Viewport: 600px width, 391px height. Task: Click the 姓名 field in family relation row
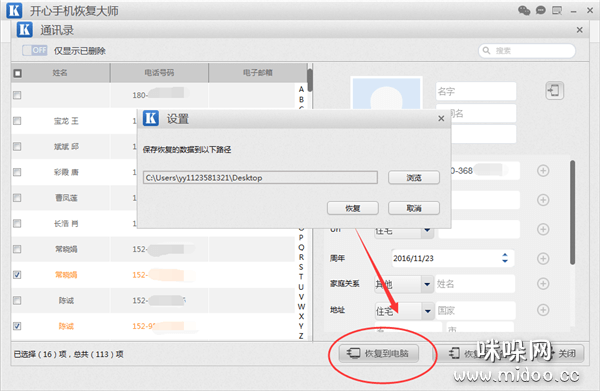coord(475,284)
